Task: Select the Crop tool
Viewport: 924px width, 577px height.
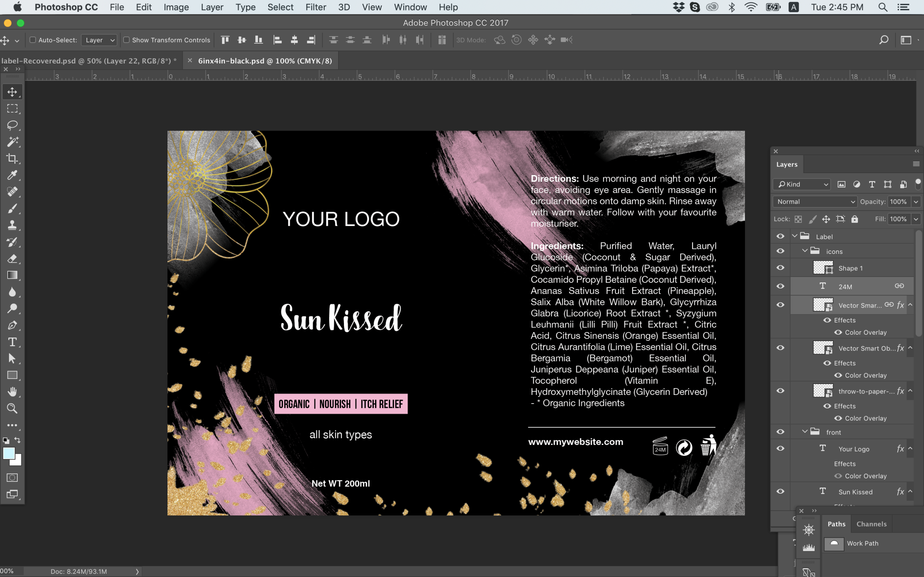Action: point(12,158)
